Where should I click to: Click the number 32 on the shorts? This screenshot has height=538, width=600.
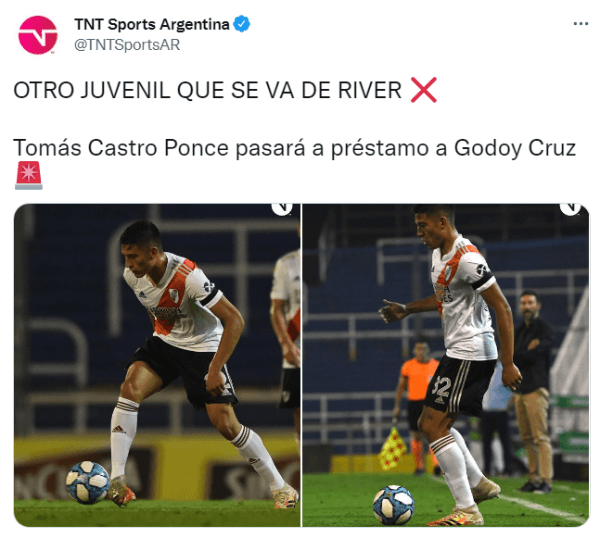[441, 388]
